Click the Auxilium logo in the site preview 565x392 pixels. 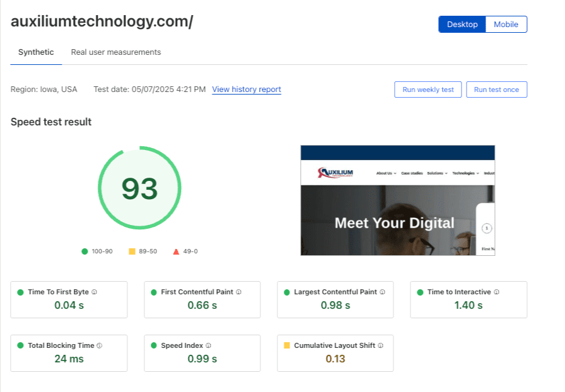click(x=335, y=172)
